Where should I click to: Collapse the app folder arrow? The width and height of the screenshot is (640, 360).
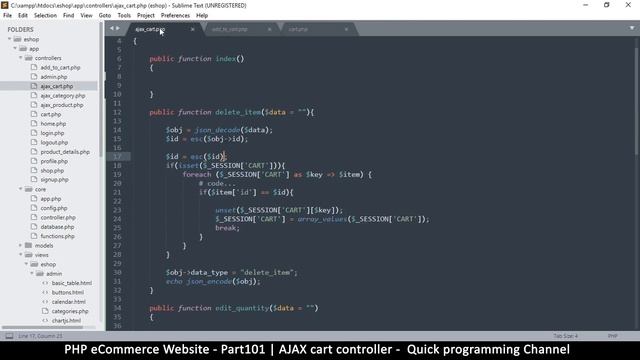(15, 49)
